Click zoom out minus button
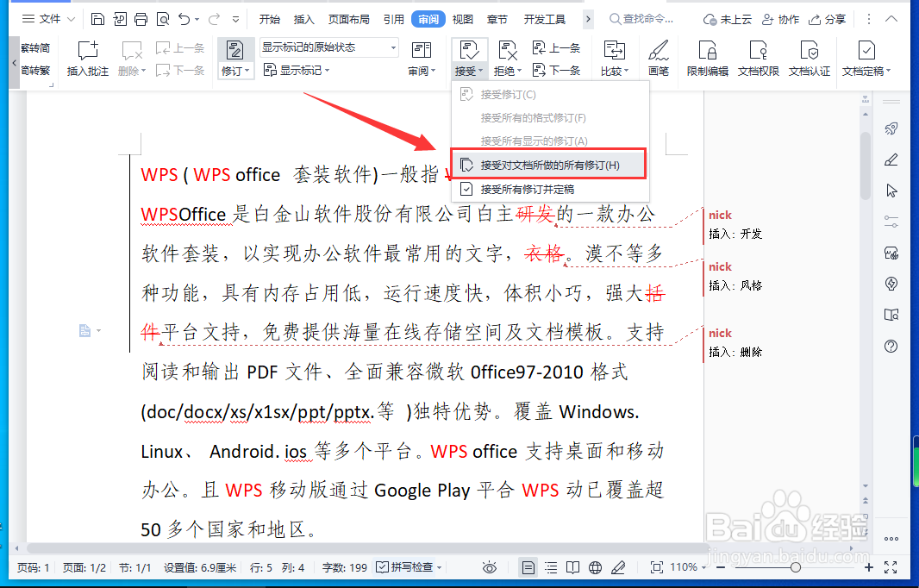 tap(721, 567)
